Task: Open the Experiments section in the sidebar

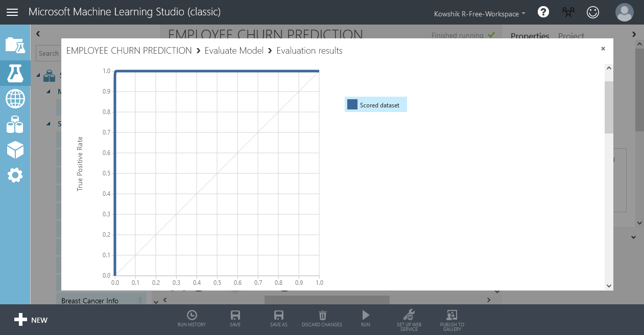Action: 15,73
